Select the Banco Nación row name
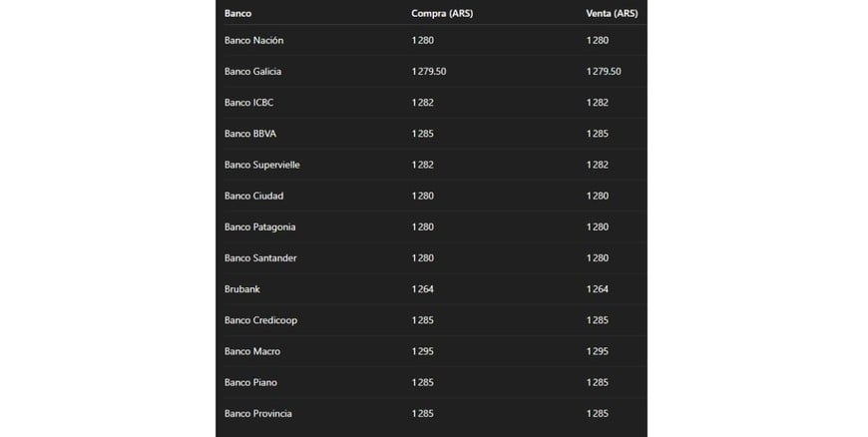868x437 pixels. point(254,40)
